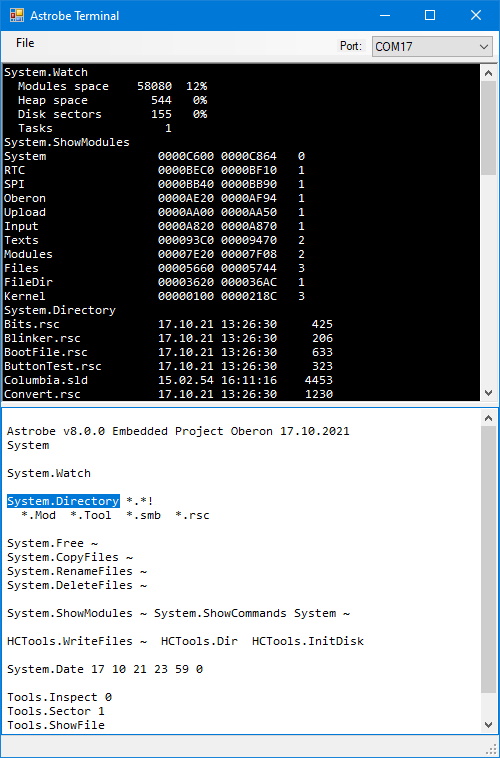The image size is (500, 758).
Task: Click the Tools.Inspect 0 command
Action: tap(59, 697)
